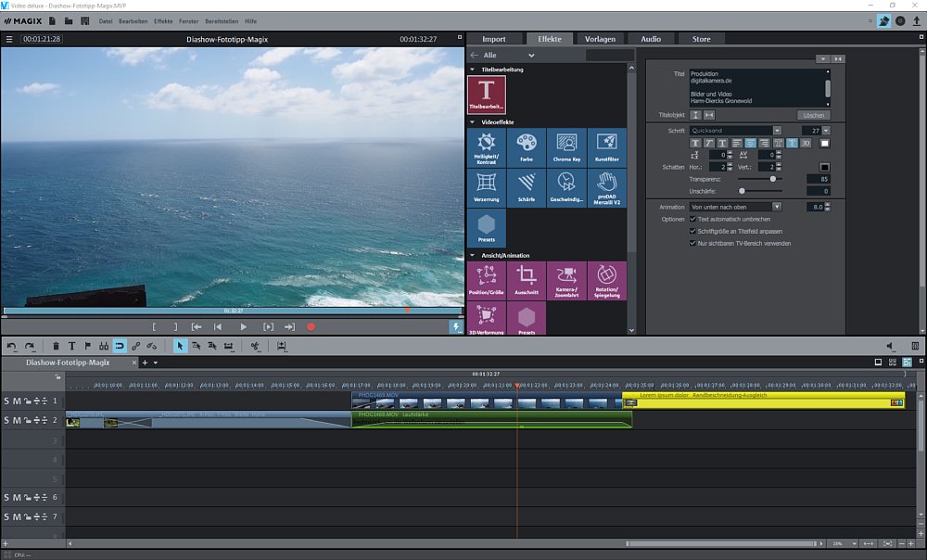Switch to the Vorlagen tab
This screenshot has height=560, width=927.
pyautogui.click(x=600, y=39)
